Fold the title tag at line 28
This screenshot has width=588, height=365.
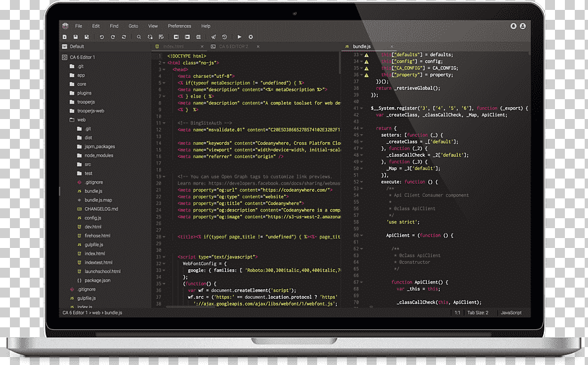coord(164,237)
